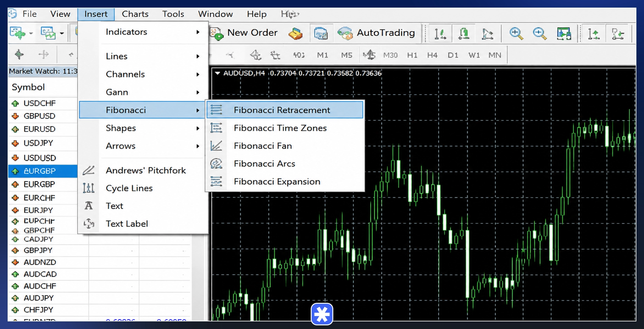
Task: Click the Andrews' Pitchfork menu icon
Action: (x=89, y=170)
